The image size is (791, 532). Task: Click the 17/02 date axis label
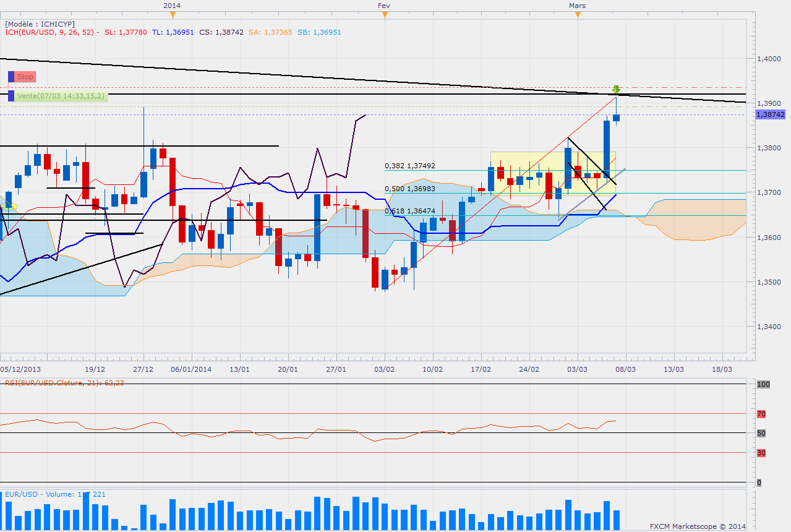tap(481, 369)
